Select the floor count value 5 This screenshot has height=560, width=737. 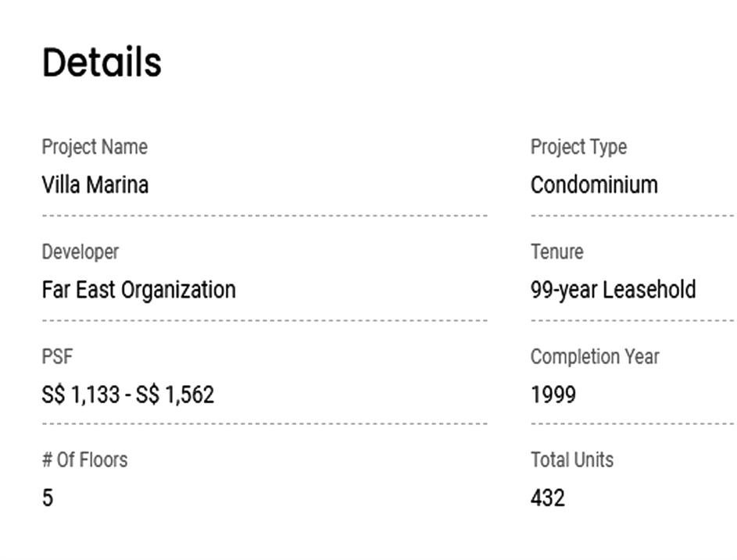click(x=48, y=498)
